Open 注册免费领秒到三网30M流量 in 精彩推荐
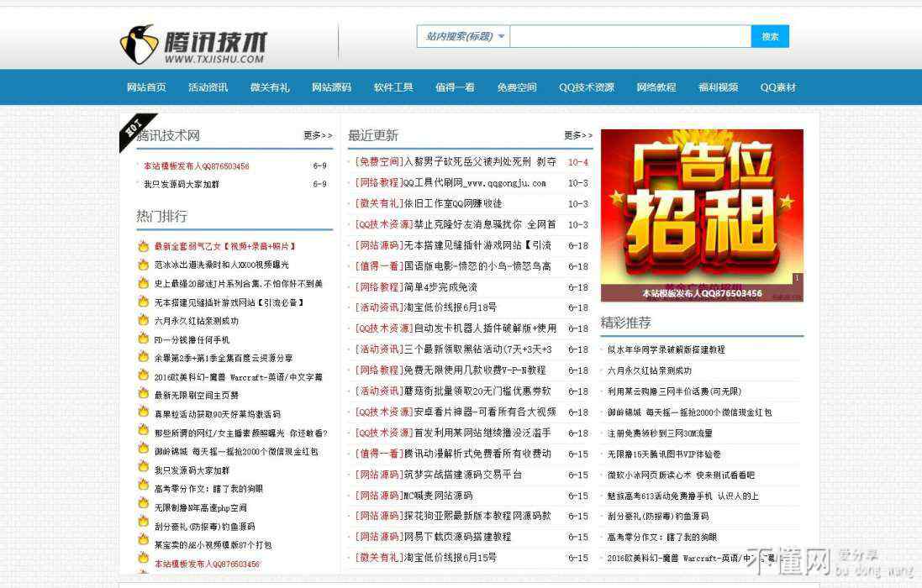 660,433
